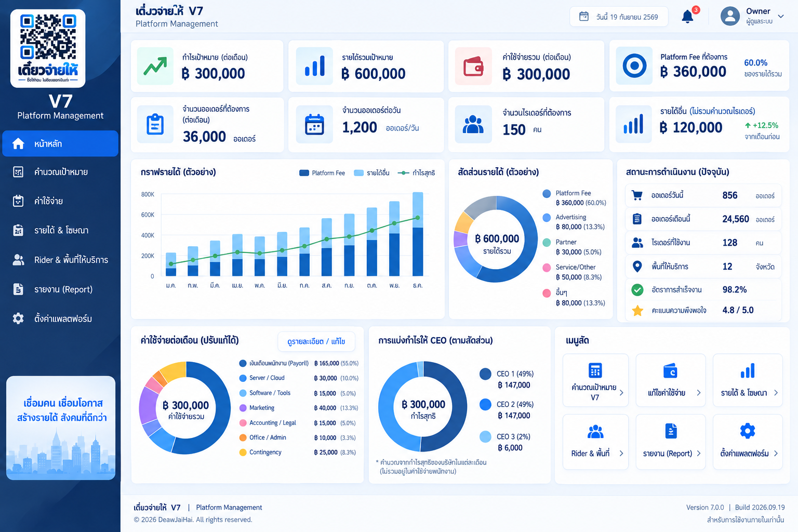Open the Owner profile avatar
This screenshot has width=798, height=532.
730,16
